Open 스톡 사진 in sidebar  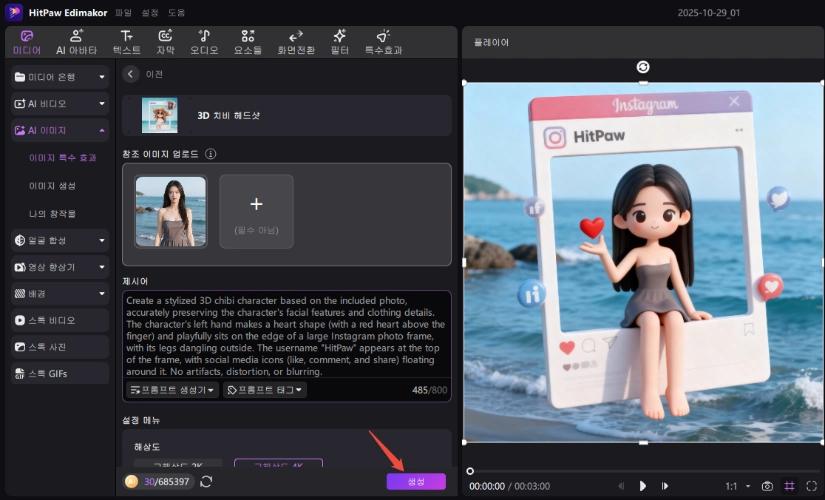(x=60, y=347)
